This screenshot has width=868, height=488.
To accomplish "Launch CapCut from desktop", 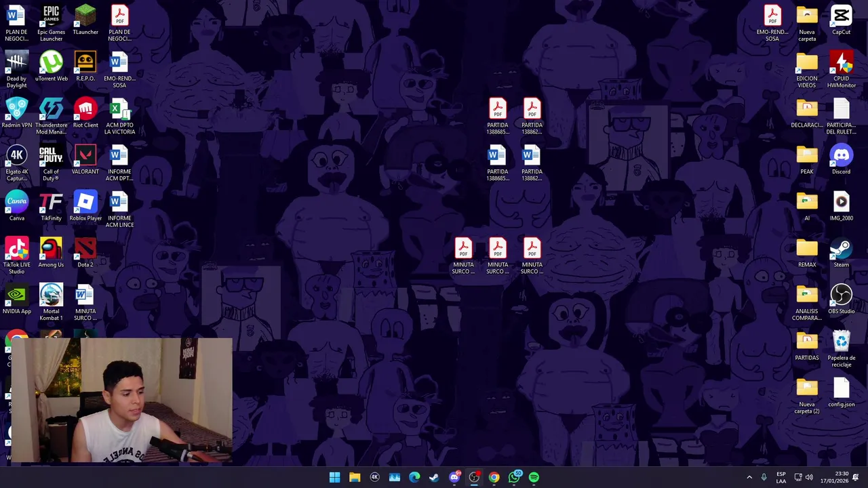I will click(x=841, y=20).
